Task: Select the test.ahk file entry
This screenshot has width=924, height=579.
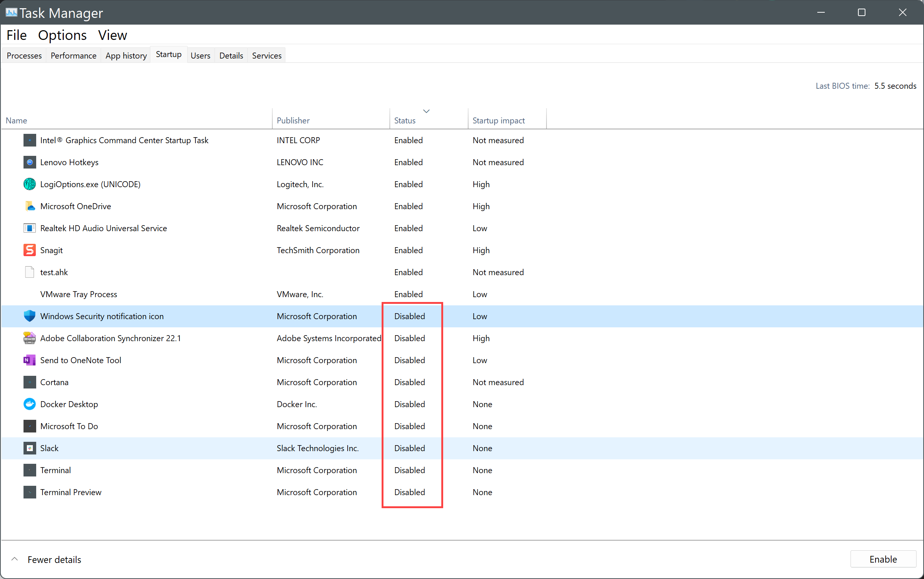Action: tap(54, 272)
